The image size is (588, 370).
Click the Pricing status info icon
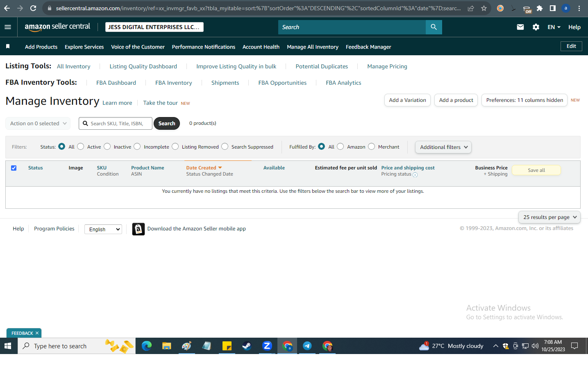pos(415,175)
